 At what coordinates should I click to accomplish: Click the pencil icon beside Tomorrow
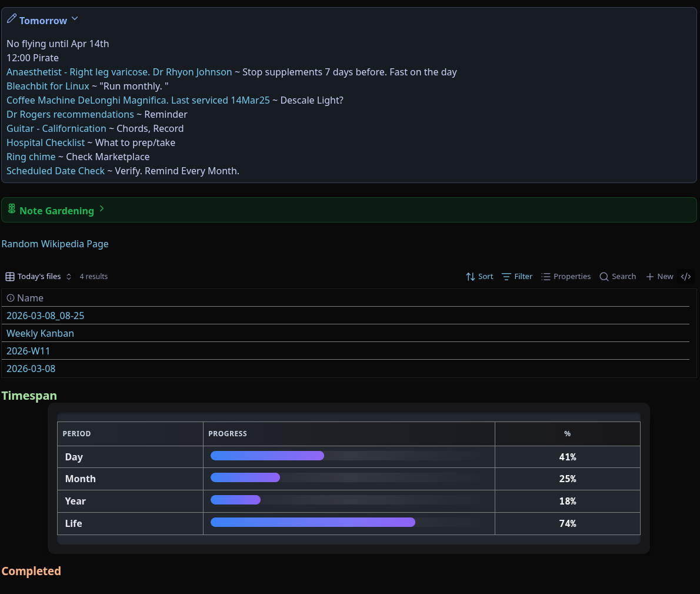click(x=11, y=19)
